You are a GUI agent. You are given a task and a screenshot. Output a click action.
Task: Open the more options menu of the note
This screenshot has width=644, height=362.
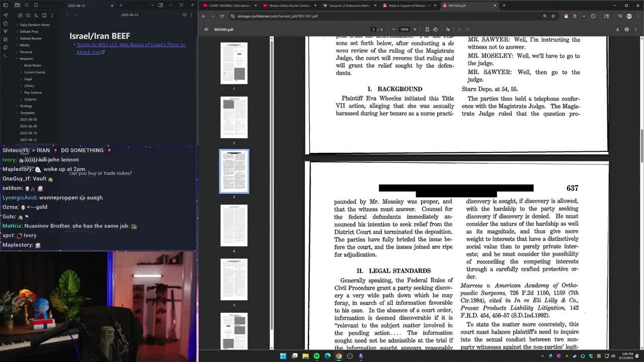click(192, 15)
